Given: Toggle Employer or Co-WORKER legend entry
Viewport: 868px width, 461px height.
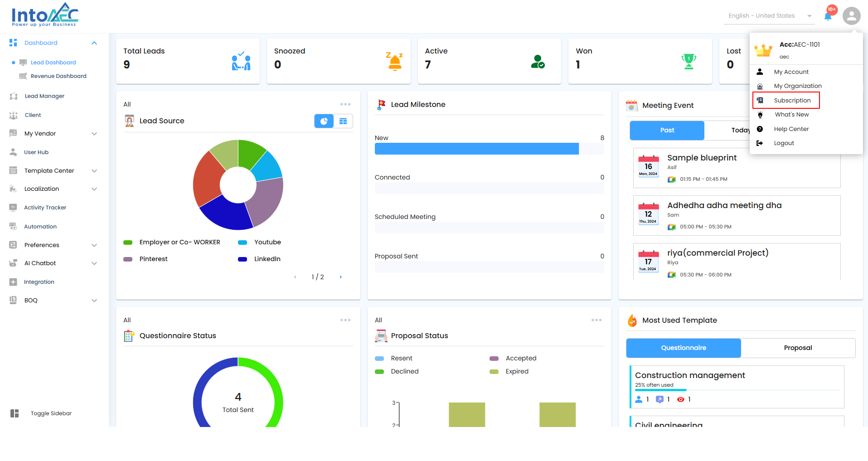Looking at the screenshot, I should tap(172, 243).
